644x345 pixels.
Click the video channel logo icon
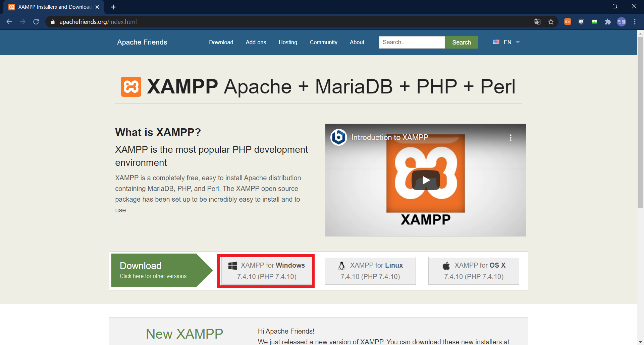(338, 137)
